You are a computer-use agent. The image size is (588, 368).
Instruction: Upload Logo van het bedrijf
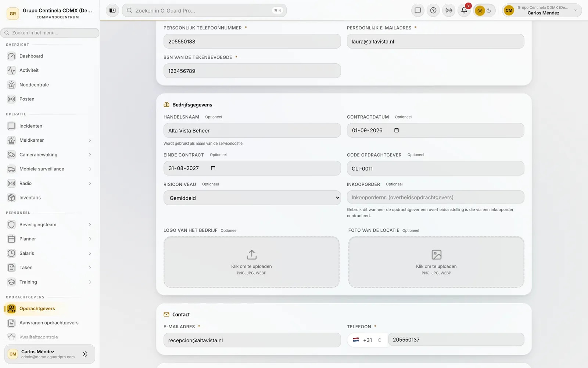click(251, 262)
